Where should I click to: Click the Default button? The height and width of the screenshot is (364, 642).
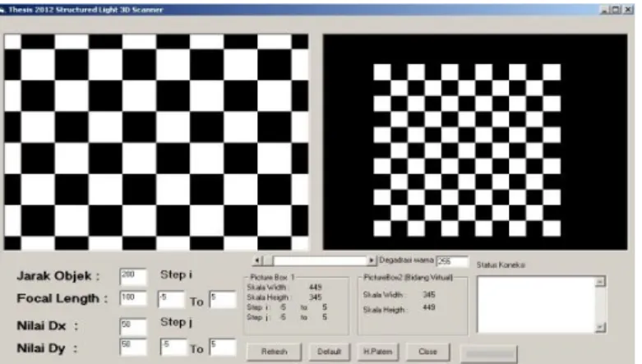point(329,352)
